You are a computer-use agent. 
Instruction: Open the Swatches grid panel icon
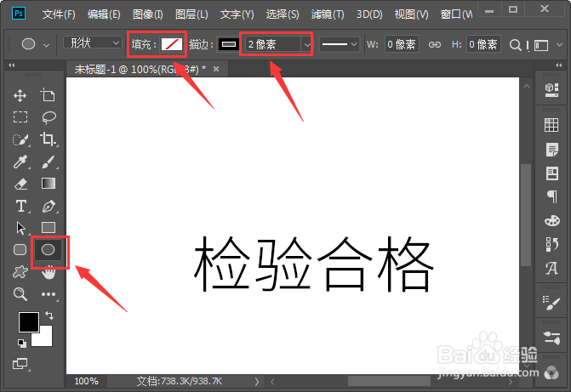click(551, 125)
